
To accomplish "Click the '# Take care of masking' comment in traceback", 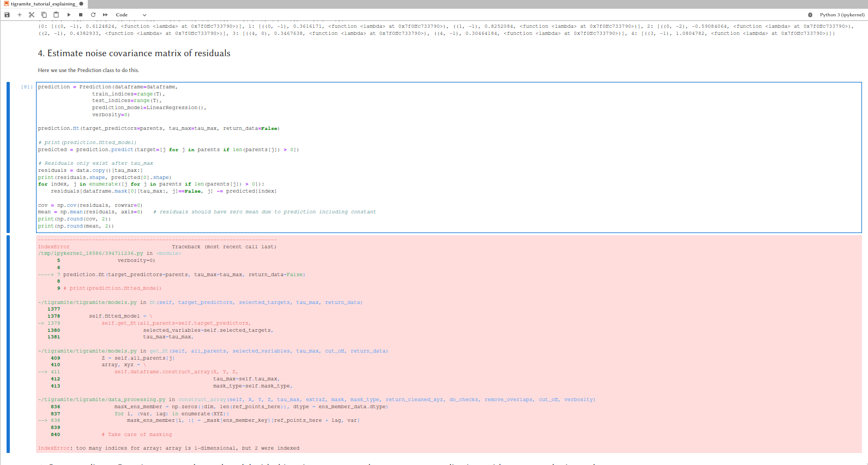I will [136, 434].
